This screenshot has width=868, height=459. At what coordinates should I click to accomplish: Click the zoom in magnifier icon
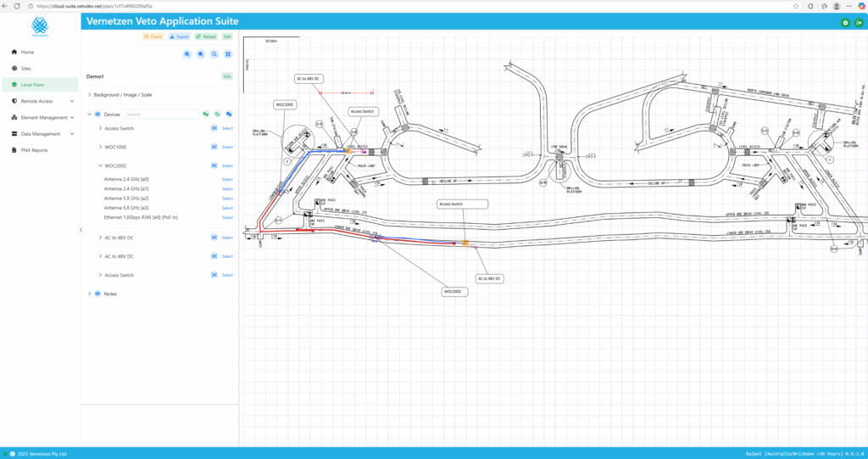(x=187, y=54)
